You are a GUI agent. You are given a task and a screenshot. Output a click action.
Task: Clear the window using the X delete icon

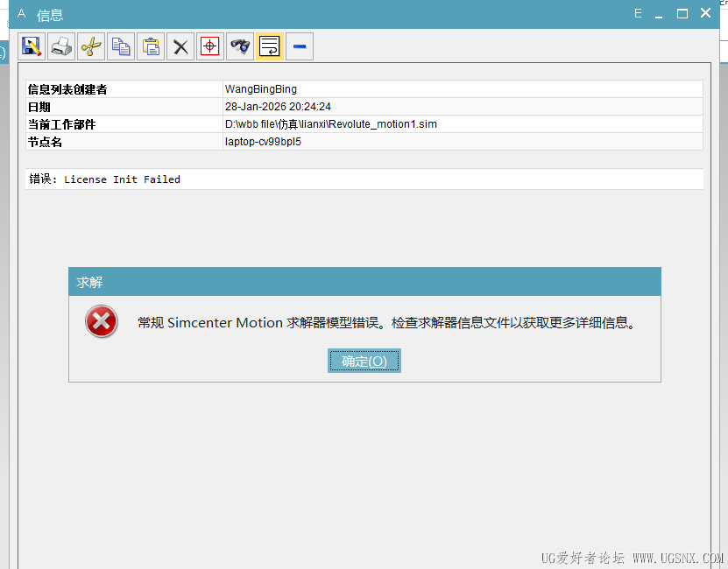click(x=180, y=46)
